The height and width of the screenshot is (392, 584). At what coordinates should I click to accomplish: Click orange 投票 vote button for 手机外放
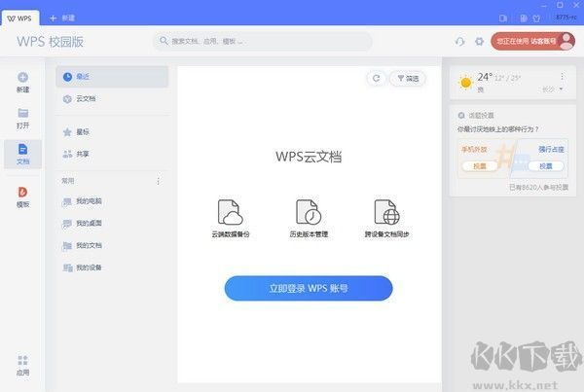(x=479, y=166)
